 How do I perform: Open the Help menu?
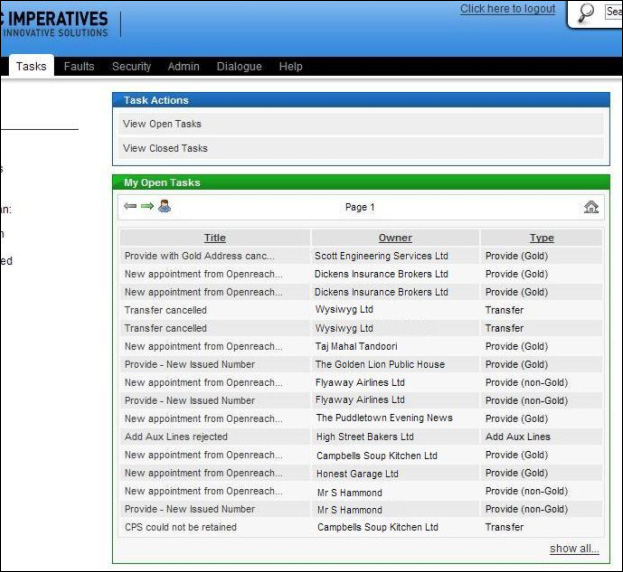(x=291, y=67)
